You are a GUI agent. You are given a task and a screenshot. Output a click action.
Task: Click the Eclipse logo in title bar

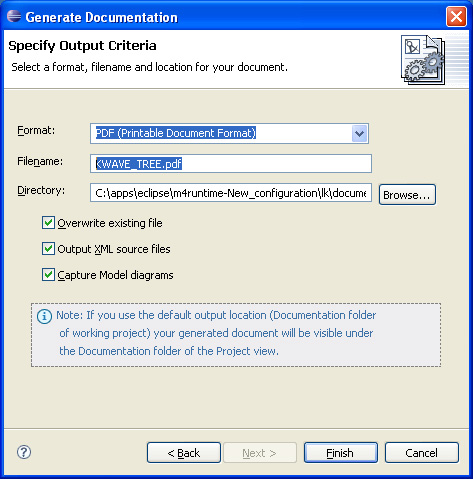[14, 16]
